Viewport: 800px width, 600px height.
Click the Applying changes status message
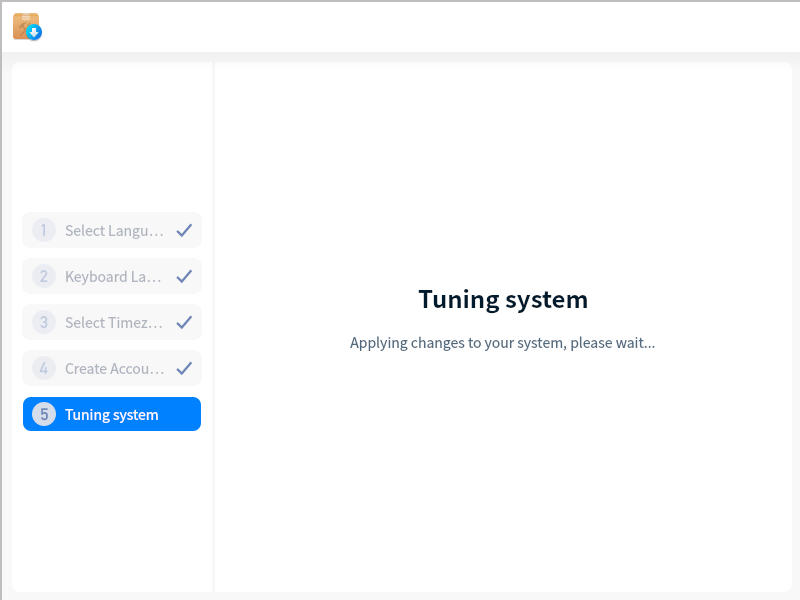click(503, 343)
